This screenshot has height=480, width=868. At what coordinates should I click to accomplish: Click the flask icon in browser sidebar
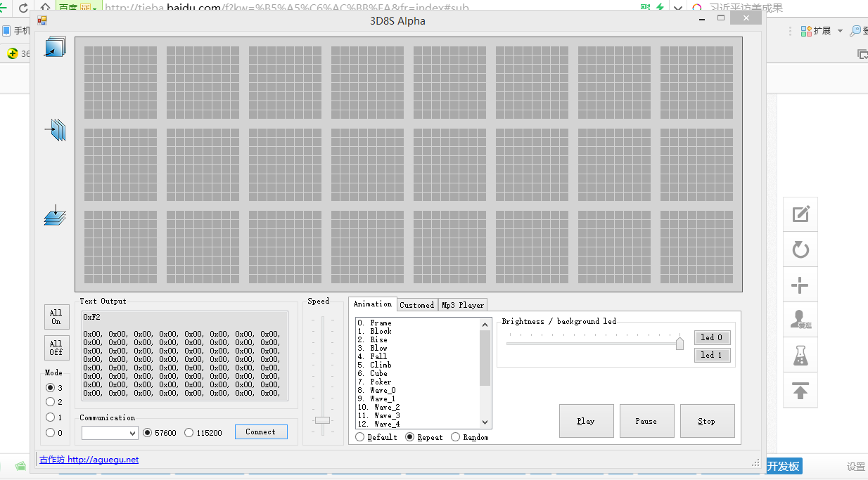(800, 355)
